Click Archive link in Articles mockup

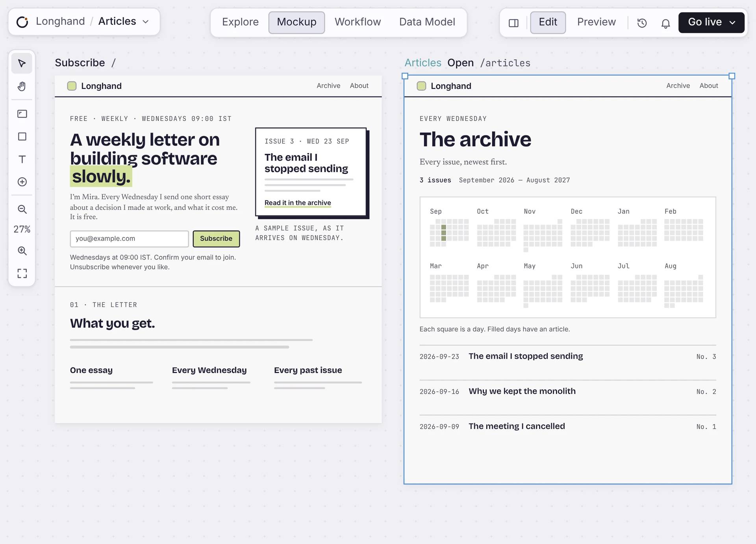click(678, 86)
